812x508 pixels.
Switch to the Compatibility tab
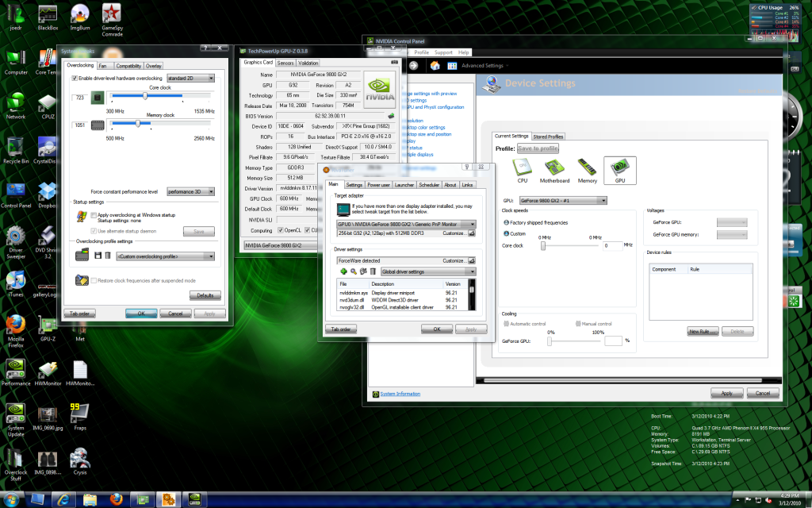[128, 66]
